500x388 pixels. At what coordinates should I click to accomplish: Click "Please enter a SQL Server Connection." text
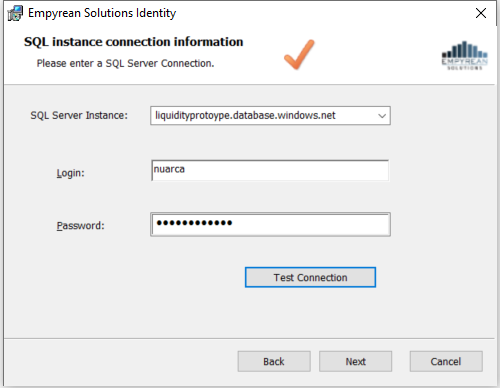point(125,63)
